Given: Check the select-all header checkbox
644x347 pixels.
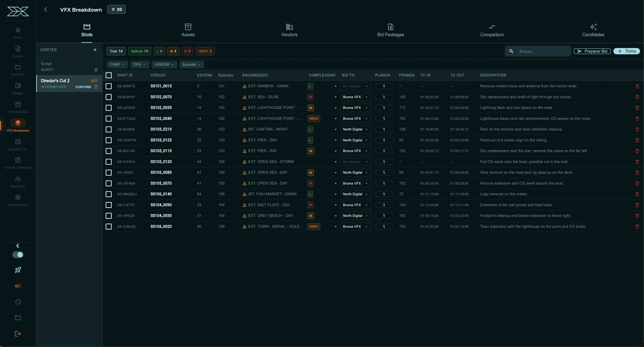Looking at the screenshot, I should (109, 75).
